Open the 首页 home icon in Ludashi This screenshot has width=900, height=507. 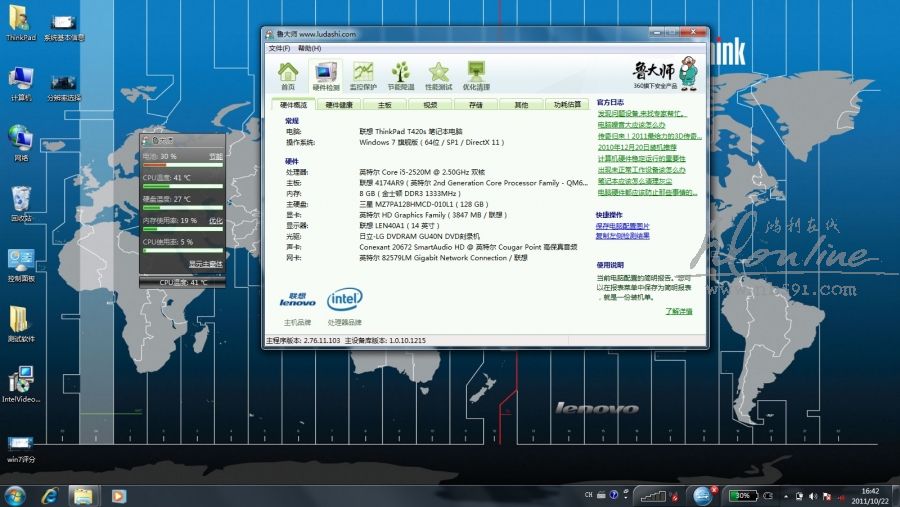[288, 75]
